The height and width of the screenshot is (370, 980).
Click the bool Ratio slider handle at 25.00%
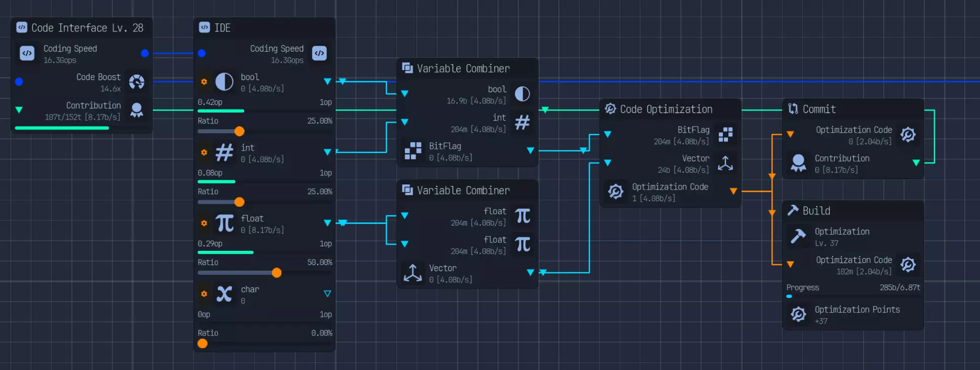239,131
